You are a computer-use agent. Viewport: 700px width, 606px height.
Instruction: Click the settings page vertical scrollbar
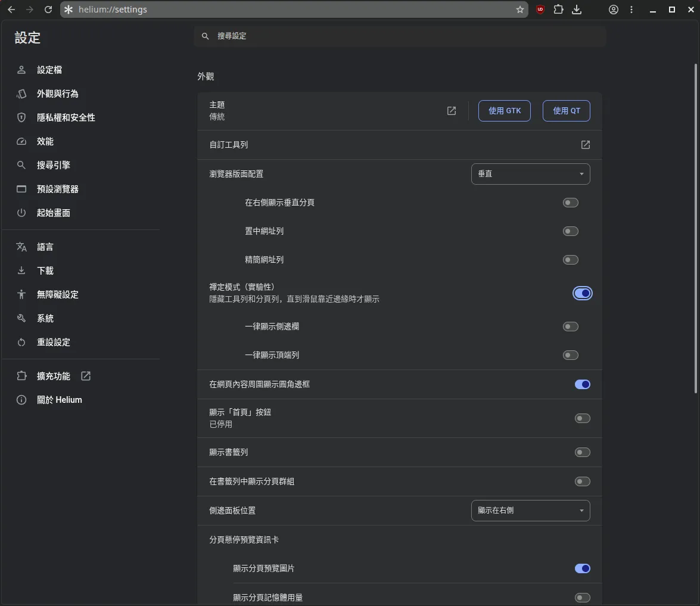(696, 228)
